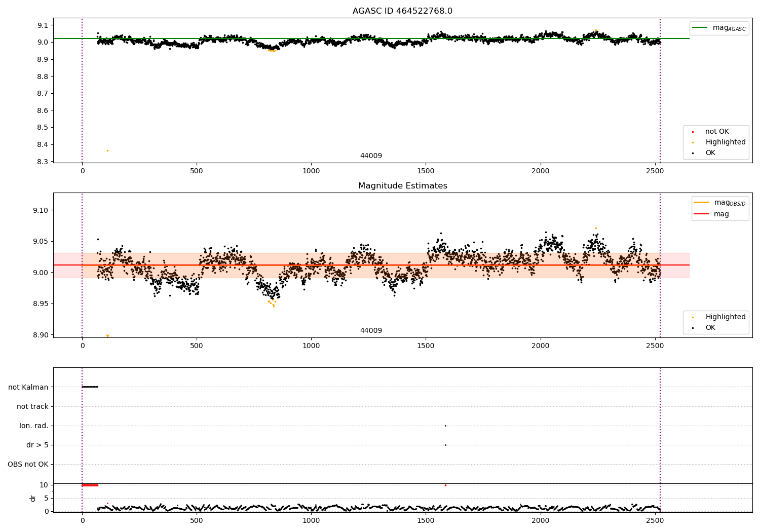The width and height of the screenshot is (760, 532).
Task: Click the orange highlighted point near 2240 in middle plot
Action: pyautogui.click(x=596, y=228)
